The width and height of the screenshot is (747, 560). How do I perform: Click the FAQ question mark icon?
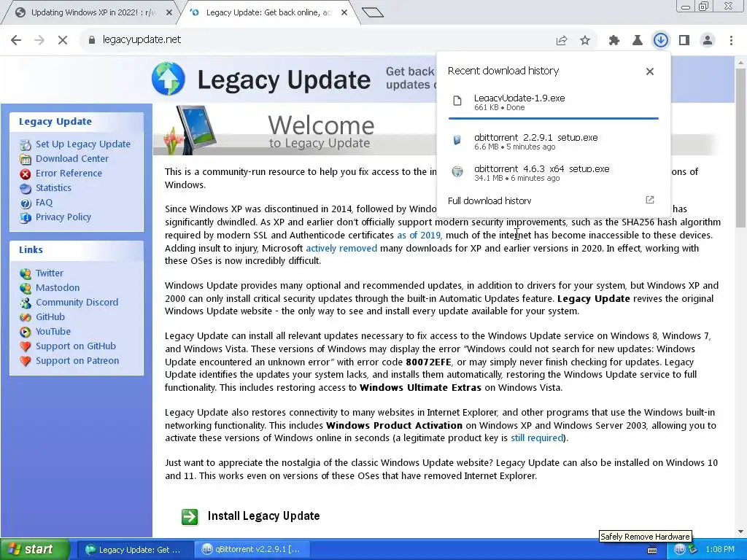click(x=26, y=203)
